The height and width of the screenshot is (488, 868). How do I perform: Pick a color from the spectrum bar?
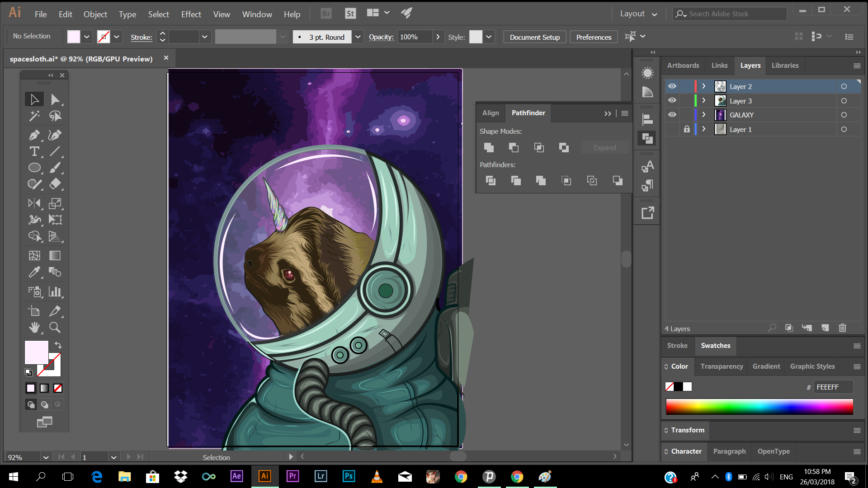point(759,407)
